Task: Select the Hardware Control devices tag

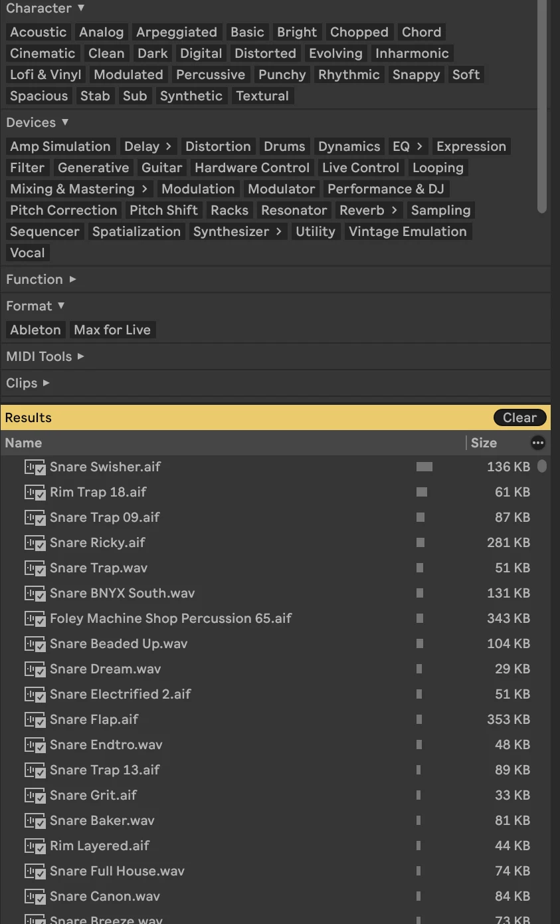Action: [252, 168]
